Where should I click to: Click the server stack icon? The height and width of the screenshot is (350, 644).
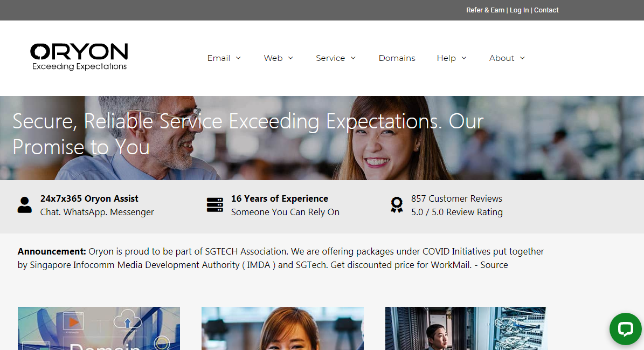pos(214,205)
